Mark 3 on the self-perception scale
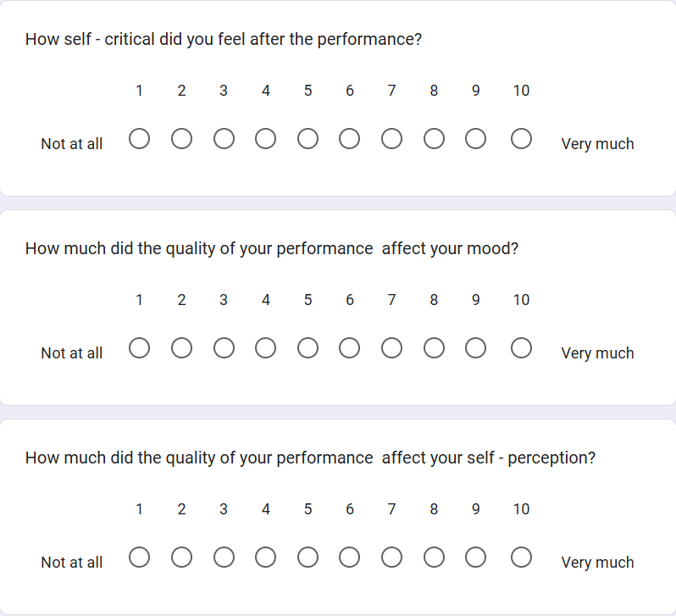676x616 pixels. 224,557
